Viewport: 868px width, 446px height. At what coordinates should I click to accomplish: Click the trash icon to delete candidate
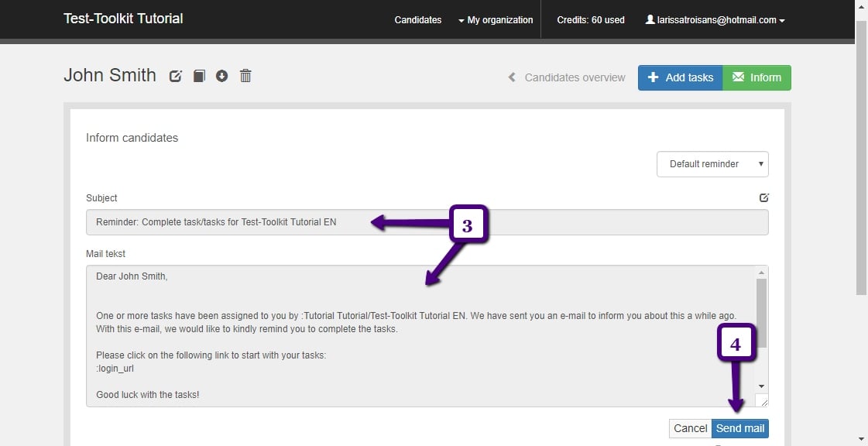(245, 76)
